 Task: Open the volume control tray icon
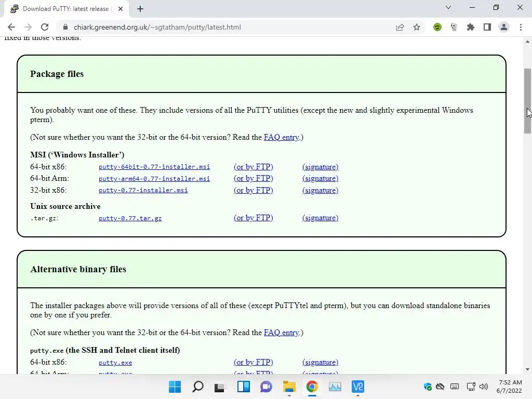(484, 387)
